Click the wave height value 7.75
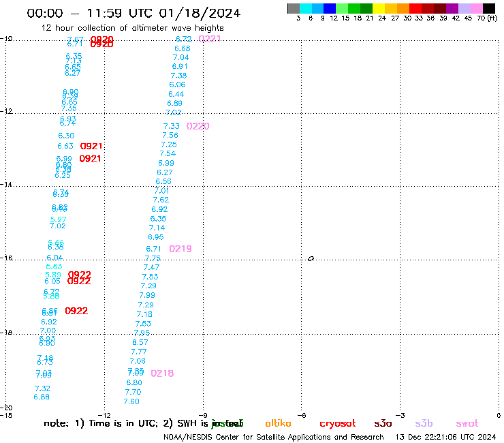The width and height of the screenshot is (504, 443). point(153,258)
